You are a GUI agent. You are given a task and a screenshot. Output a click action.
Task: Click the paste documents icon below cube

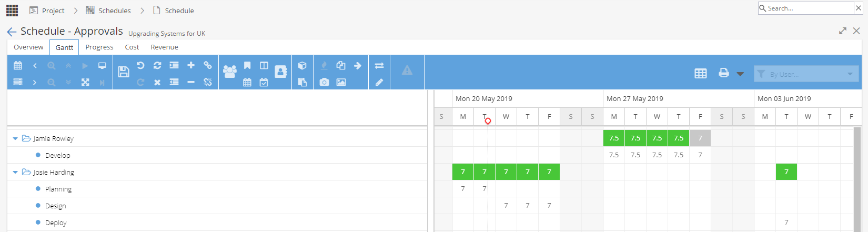click(302, 82)
